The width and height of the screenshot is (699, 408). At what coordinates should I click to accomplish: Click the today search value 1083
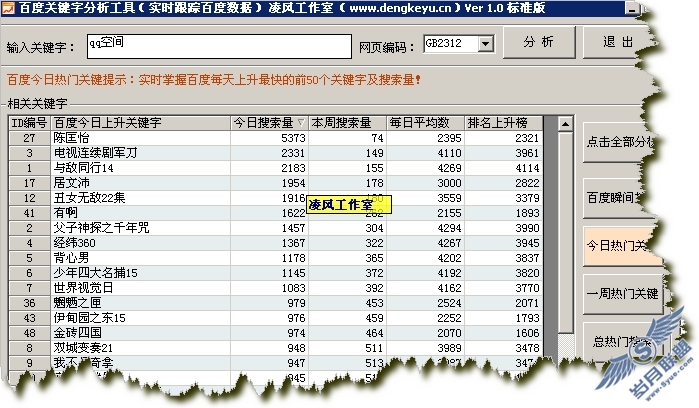tap(293, 288)
